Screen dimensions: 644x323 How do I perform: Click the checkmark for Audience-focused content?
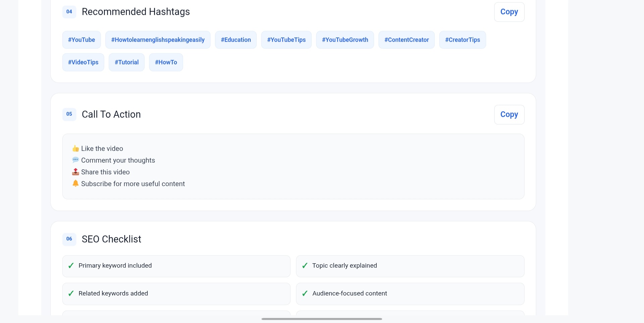point(305,293)
